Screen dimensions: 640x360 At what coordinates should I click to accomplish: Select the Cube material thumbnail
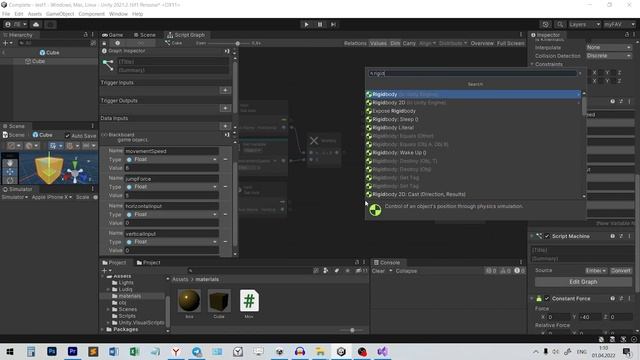click(219, 301)
